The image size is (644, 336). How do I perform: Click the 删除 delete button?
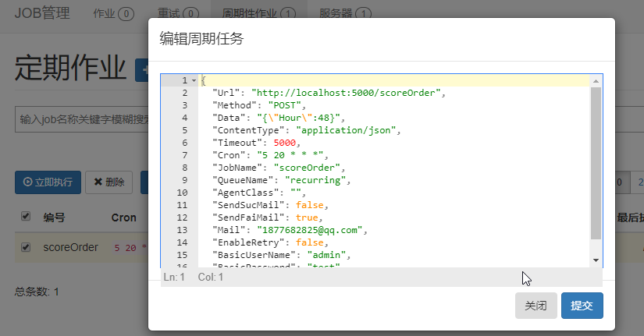click(x=109, y=182)
